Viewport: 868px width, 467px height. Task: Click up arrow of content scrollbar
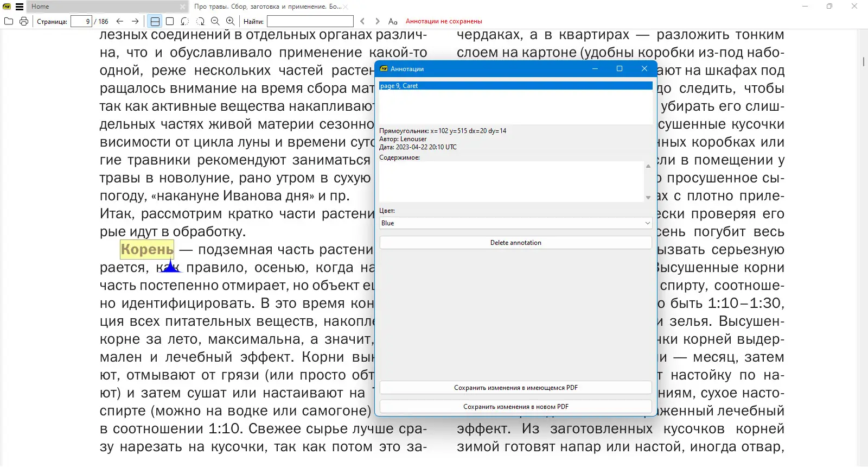648,166
